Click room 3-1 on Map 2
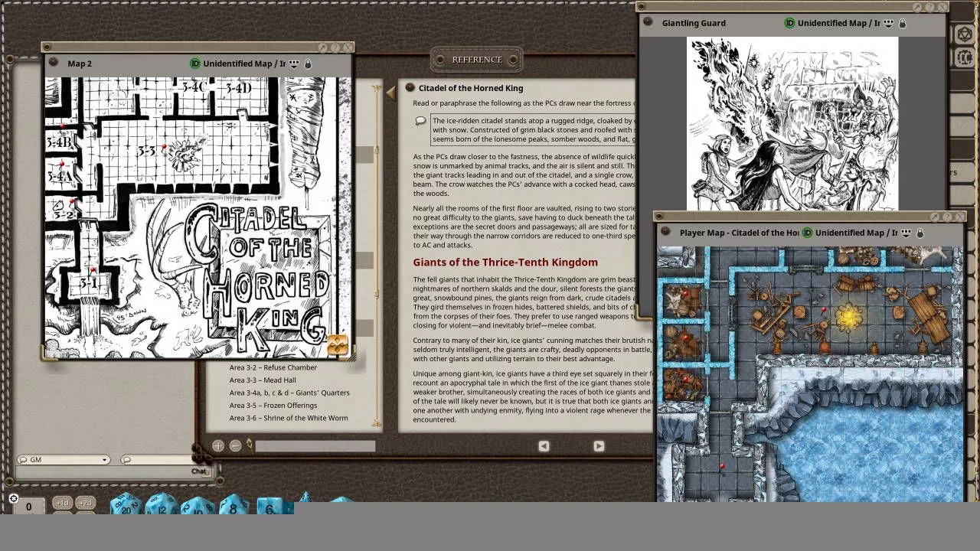Viewport: 980px width, 551px height. click(89, 283)
